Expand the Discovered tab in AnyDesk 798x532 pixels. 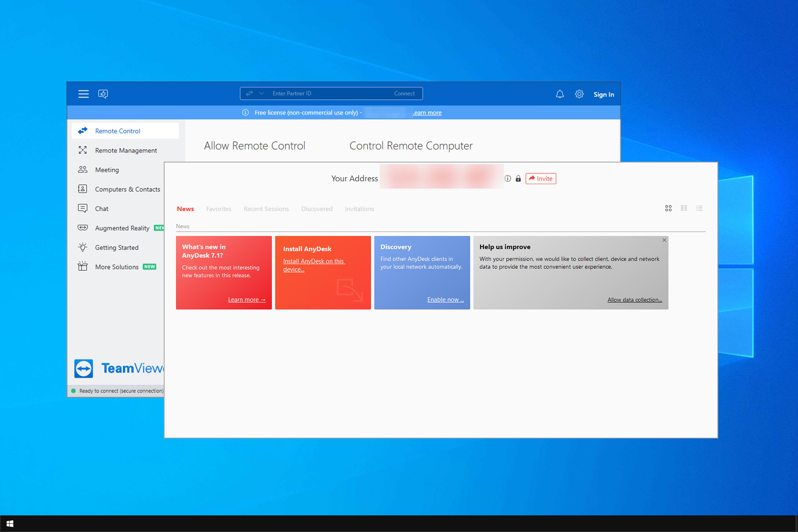click(x=316, y=208)
